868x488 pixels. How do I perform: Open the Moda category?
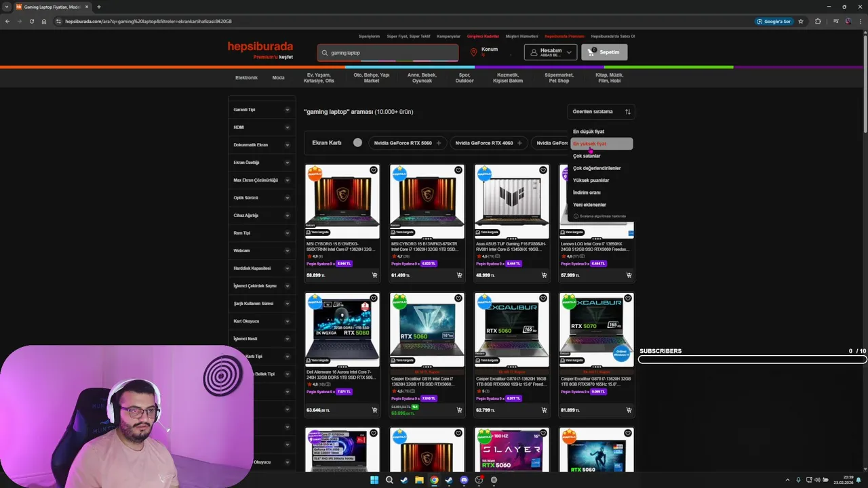(x=278, y=78)
